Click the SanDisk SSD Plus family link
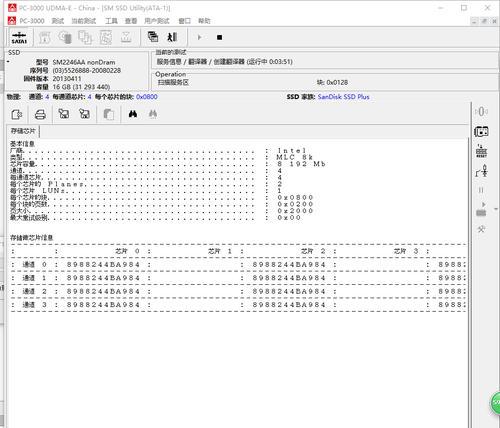Image resolution: width=500 pixels, height=428 pixels. click(x=344, y=97)
